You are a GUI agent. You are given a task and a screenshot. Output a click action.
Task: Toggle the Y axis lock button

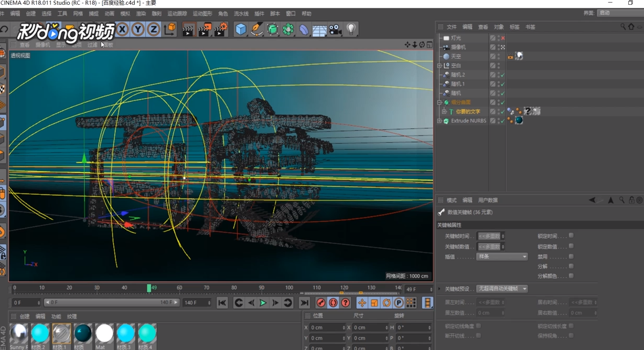138,29
